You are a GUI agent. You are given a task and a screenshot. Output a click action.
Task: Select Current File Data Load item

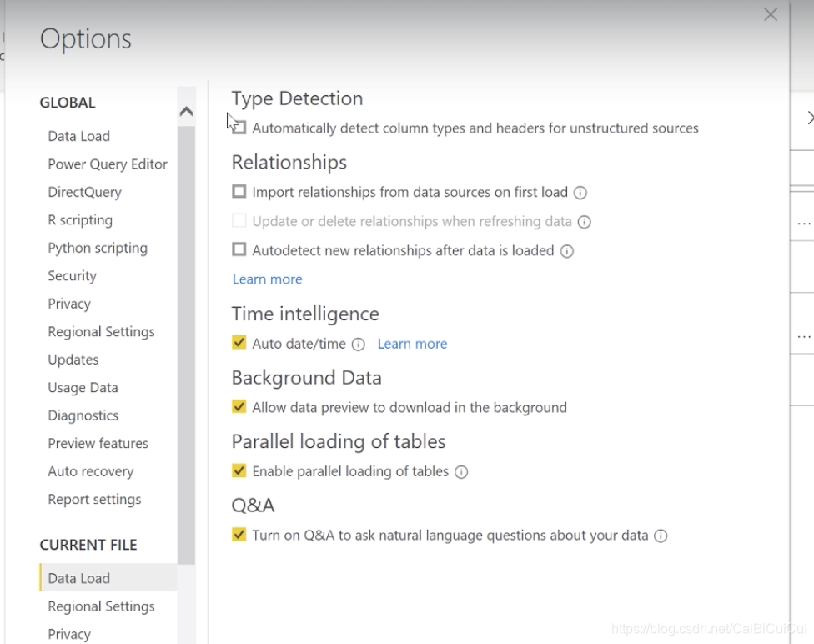(x=108, y=577)
